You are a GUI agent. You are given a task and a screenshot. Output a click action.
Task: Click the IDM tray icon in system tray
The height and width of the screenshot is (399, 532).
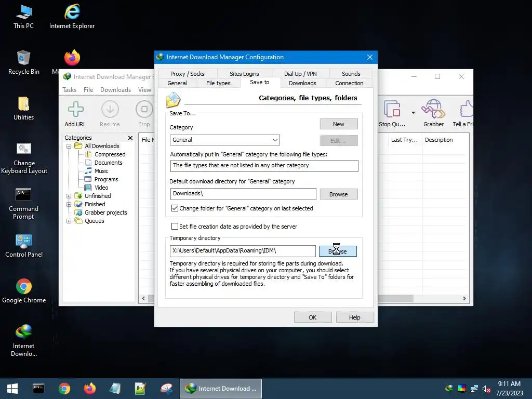pos(449,389)
